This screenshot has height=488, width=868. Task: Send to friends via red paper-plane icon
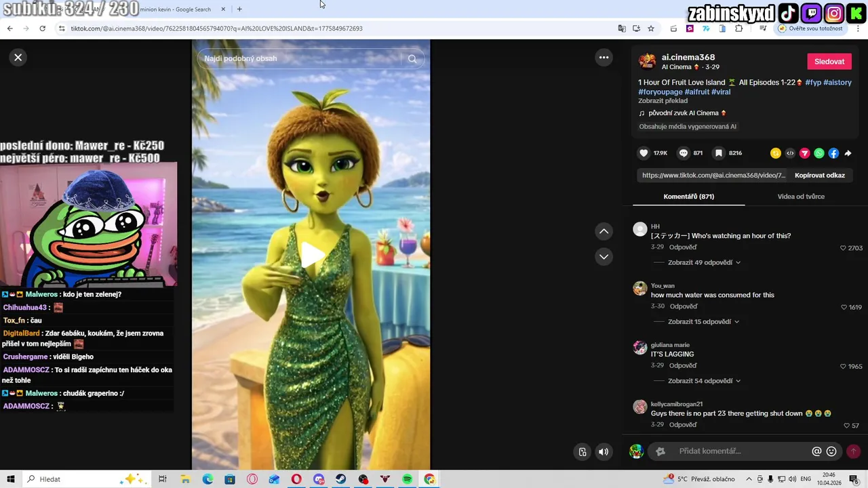805,153
